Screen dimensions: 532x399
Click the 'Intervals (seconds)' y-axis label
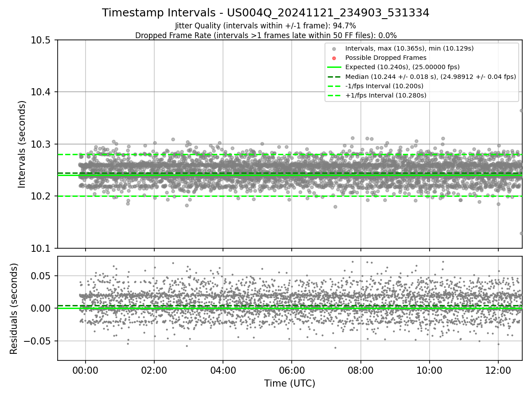tap(22, 144)
